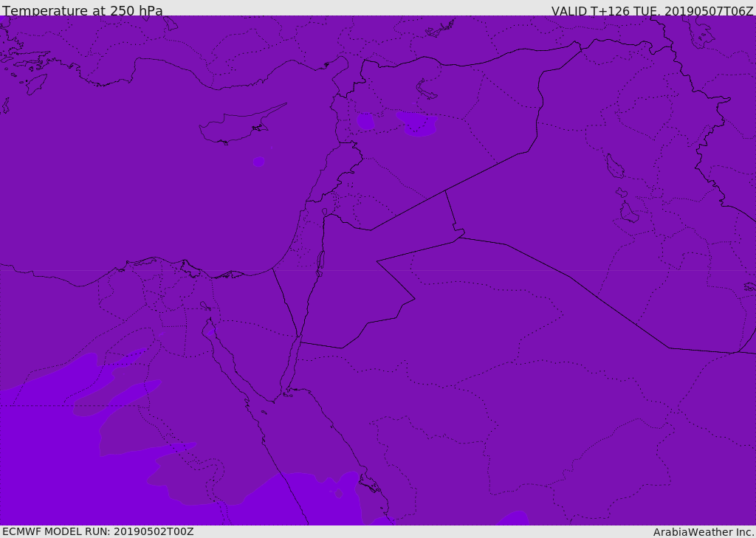The image size is (756, 538).
Task: Click the ECMWF MODEL RUN text
Action: pos(98,531)
